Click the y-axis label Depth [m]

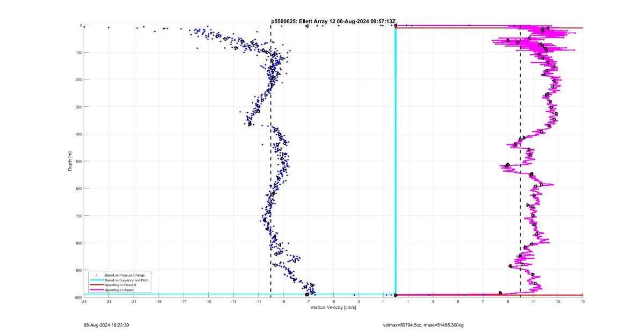pos(70,161)
